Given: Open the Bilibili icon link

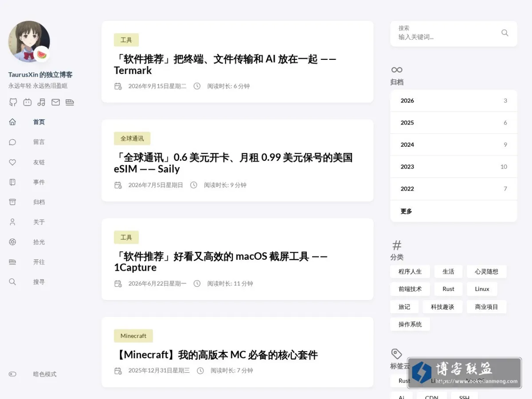Looking at the screenshot, I should click(x=27, y=102).
